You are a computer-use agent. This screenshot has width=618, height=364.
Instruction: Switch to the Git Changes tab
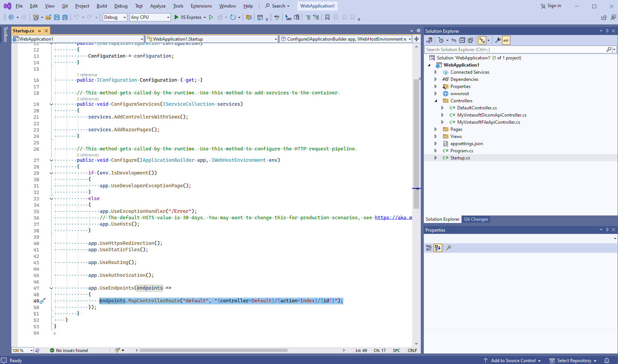476,219
